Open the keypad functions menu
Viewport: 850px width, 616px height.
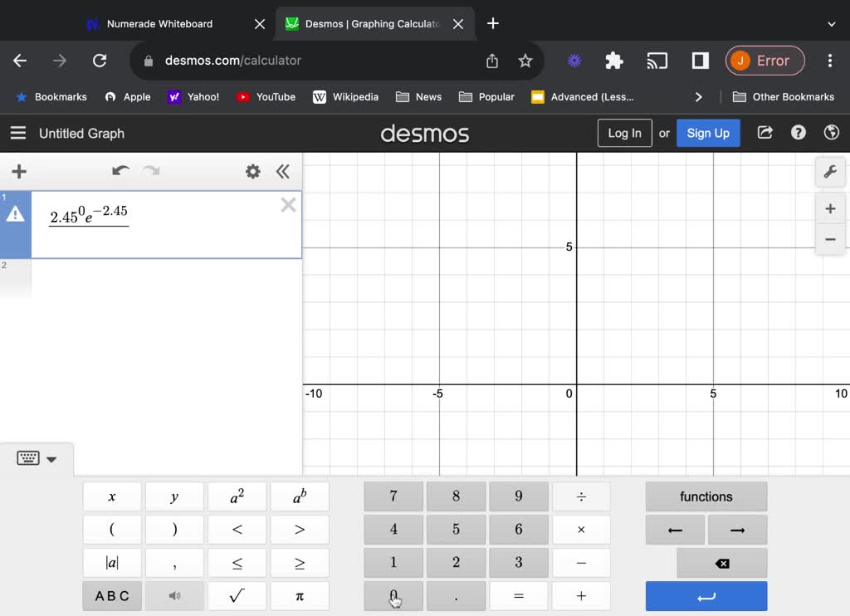pos(706,496)
